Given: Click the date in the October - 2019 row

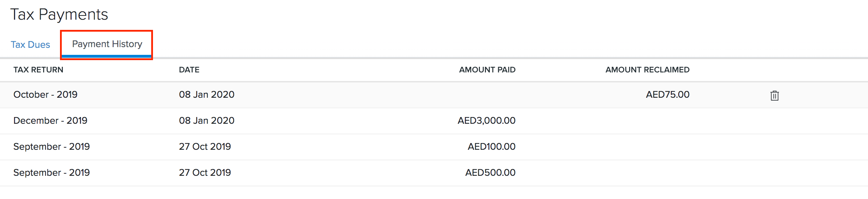Looking at the screenshot, I should pyautogui.click(x=207, y=95).
